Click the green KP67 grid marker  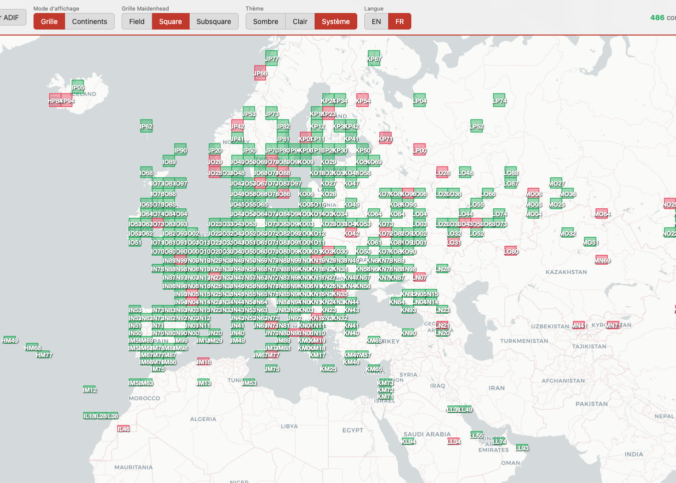(x=374, y=59)
